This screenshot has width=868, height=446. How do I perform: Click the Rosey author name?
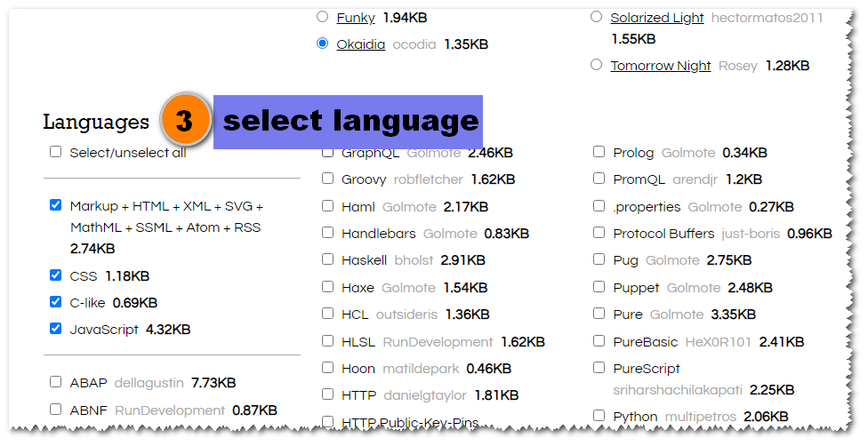point(738,66)
